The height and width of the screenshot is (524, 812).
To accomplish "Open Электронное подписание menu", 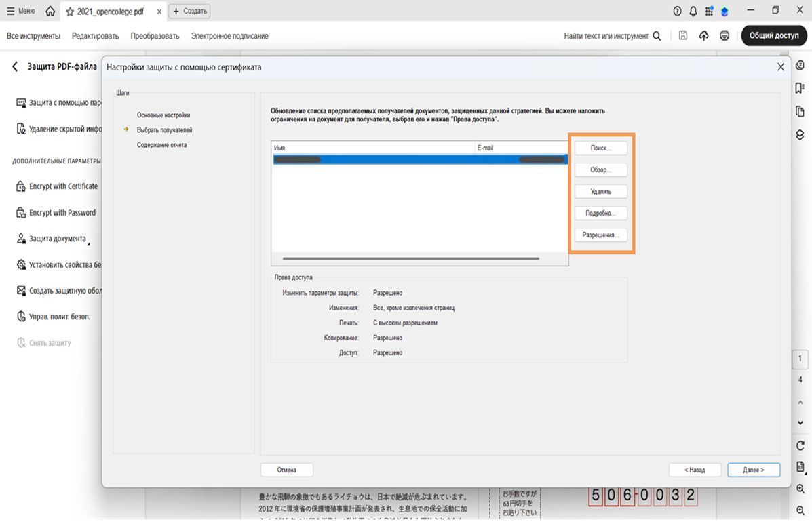I will click(x=229, y=36).
